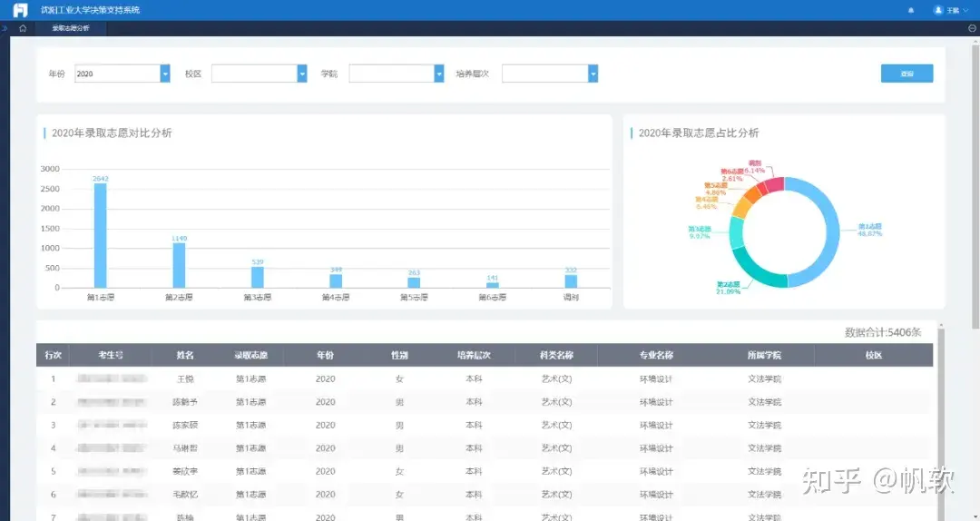Image resolution: width=980 pixels, height=521 pixels.
Task: Click the page's main vertical scrollbar
Action: 975,188
